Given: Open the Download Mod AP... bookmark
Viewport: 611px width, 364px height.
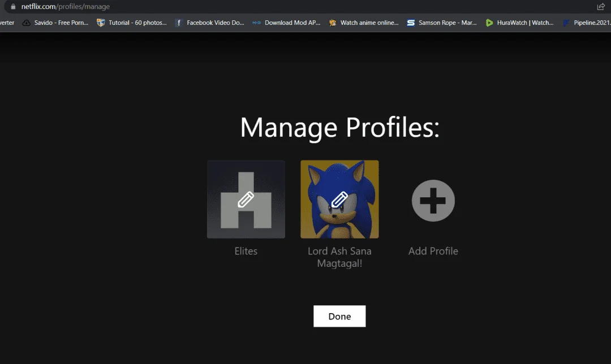Looking at the screenshot, I should click(286, 23).
